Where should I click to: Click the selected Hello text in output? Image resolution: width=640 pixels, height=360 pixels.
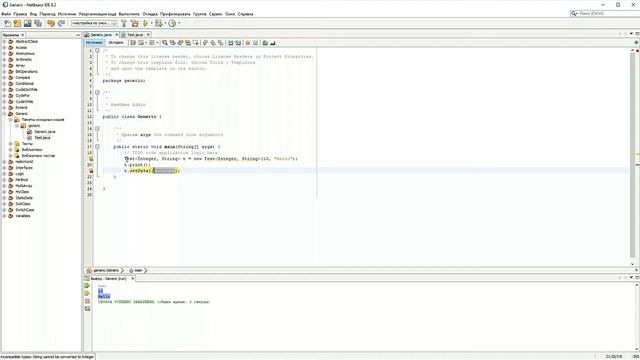(104, 296)
